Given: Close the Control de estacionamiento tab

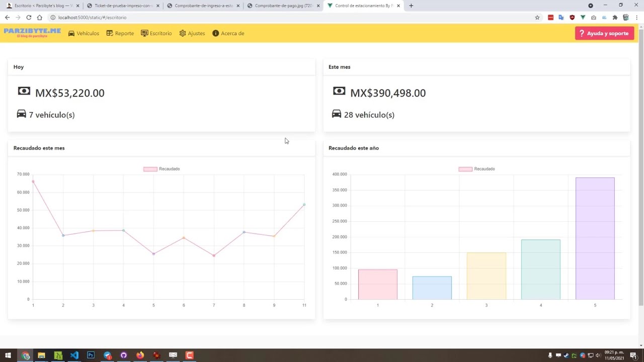Looking at the screenshot, I should (398, 6).
